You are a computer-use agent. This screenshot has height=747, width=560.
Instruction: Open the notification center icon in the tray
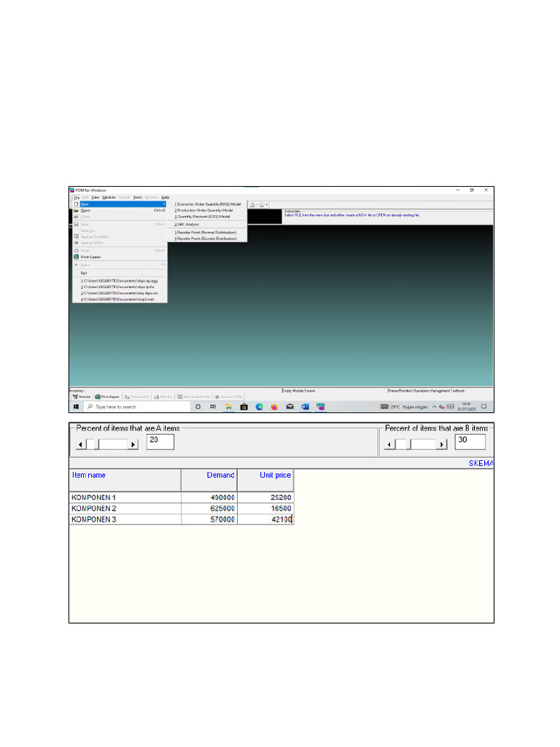coord(484,407)
